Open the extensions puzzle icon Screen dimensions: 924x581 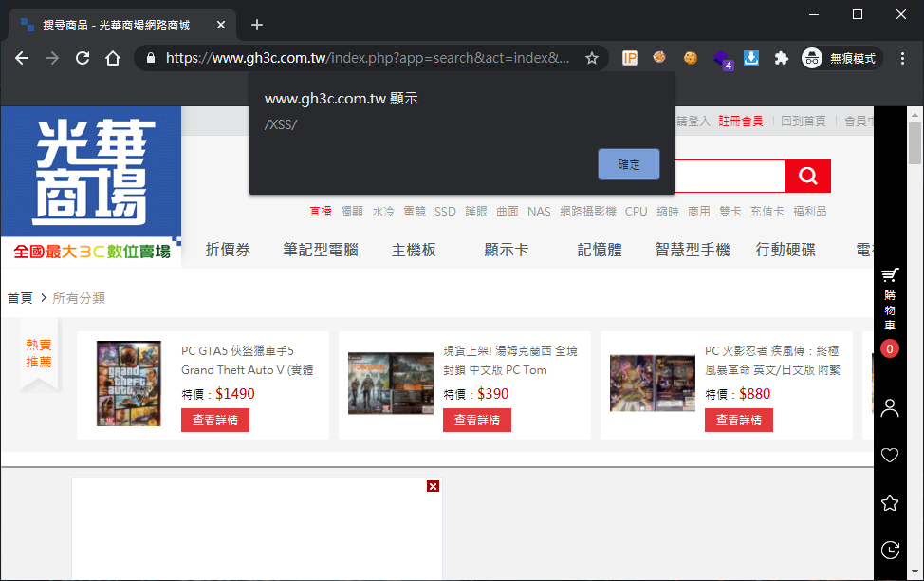[782, 58]
